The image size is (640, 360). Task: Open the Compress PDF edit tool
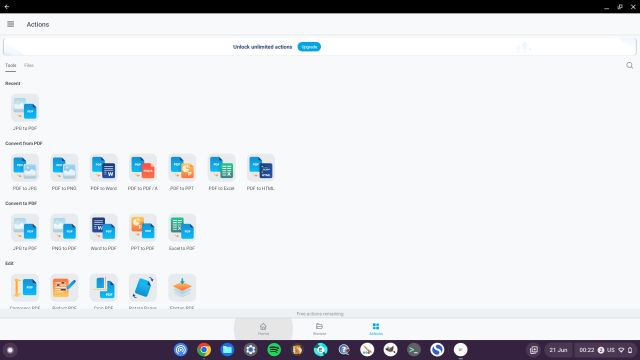click(x=25, y=291)
